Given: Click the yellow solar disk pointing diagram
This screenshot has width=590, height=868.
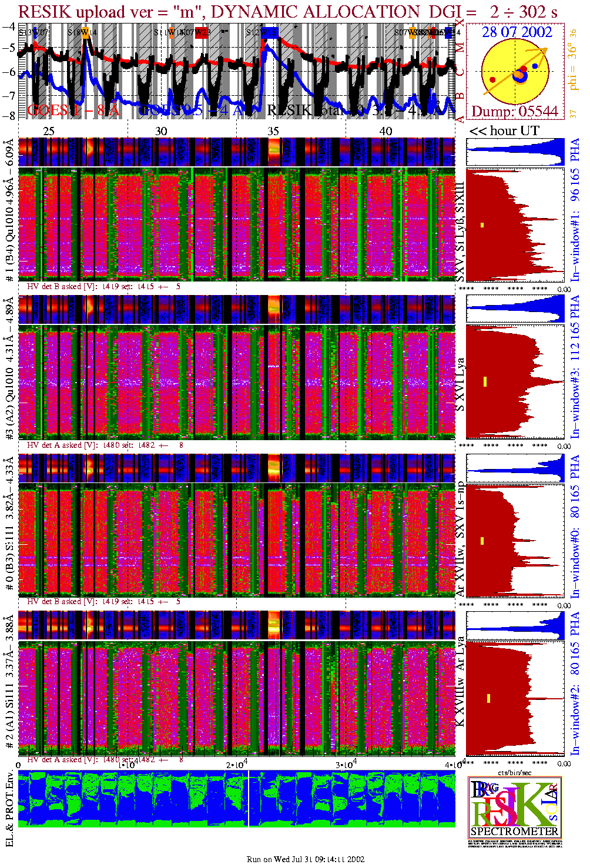Looking at the screenshot, I should [514, 73].
